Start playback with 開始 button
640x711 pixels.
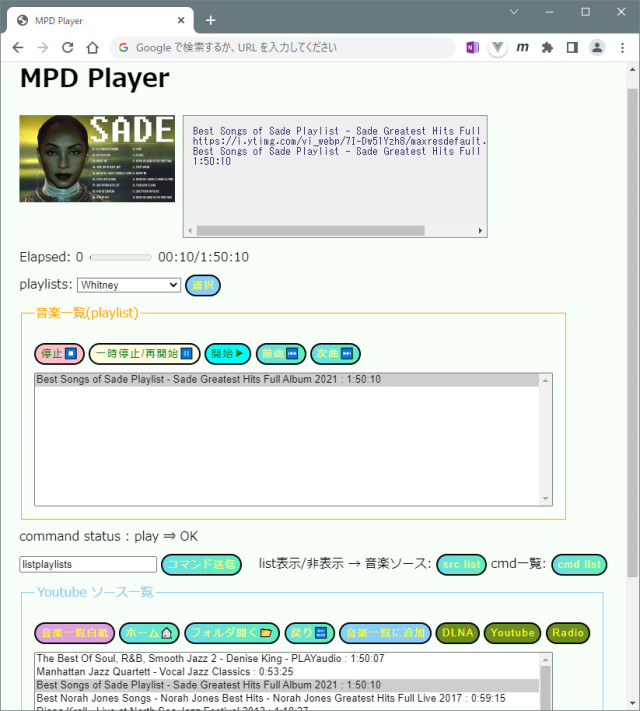(x=228, y=354)
